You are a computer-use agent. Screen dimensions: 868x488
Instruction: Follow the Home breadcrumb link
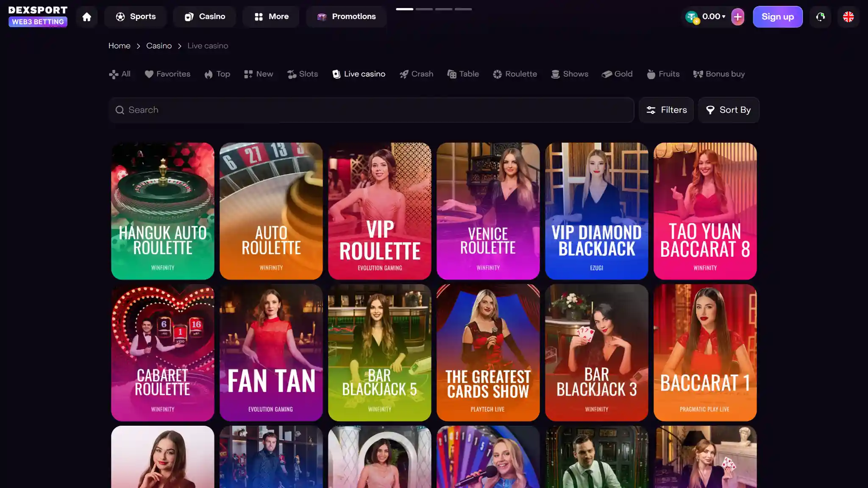pos(120,46)
